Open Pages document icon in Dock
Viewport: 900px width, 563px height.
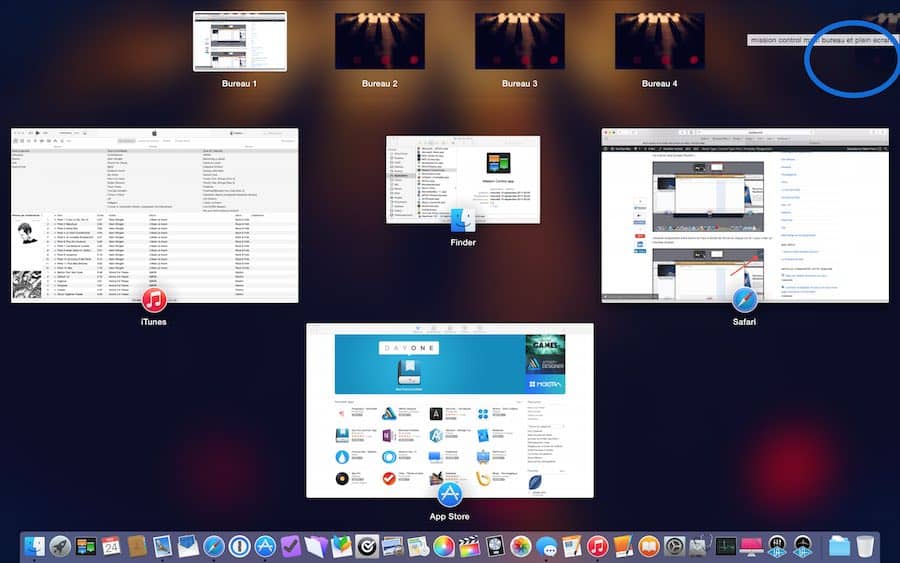tap(572, 546)
